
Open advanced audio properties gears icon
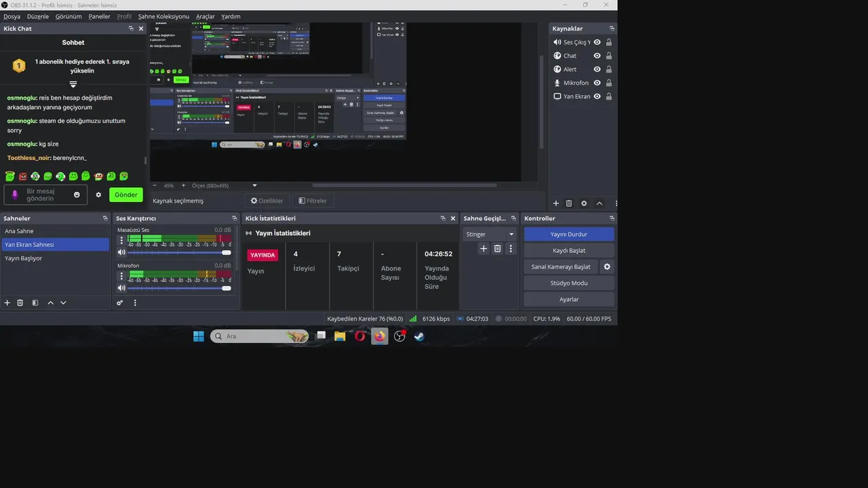(120, 303)
